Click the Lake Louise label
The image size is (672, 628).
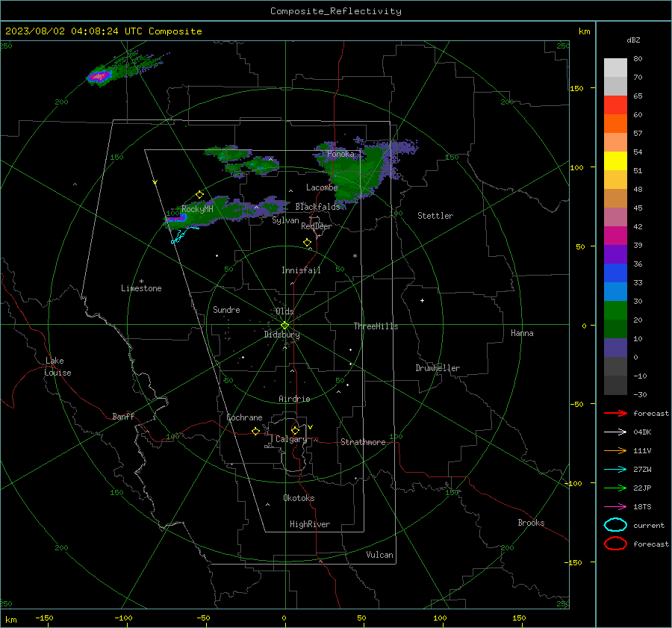click(x=57, y=367)
